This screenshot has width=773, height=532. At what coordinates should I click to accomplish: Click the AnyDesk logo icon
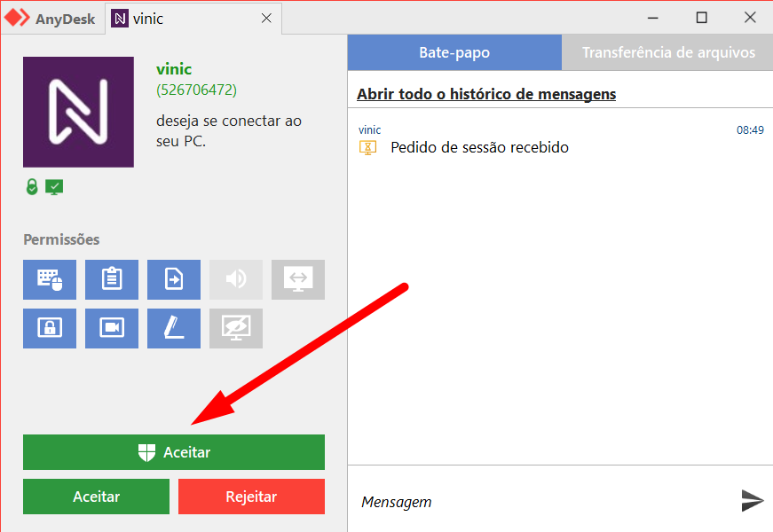coord(17,18)
